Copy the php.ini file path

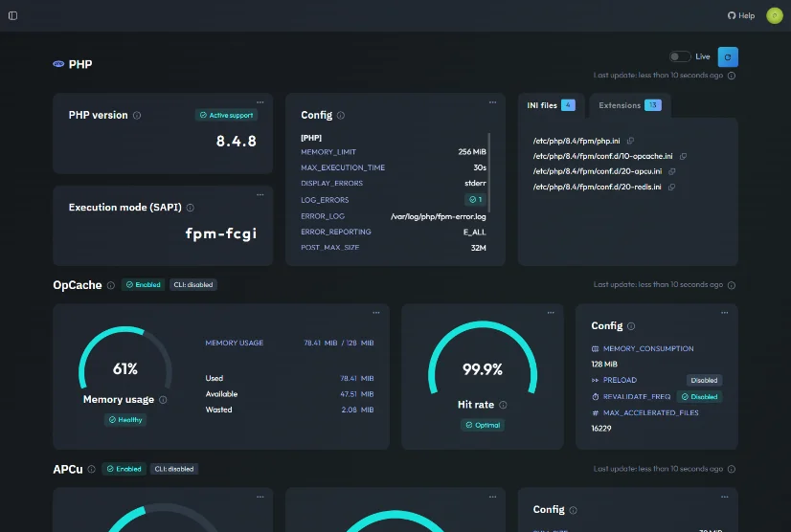(x=630, y=141)
